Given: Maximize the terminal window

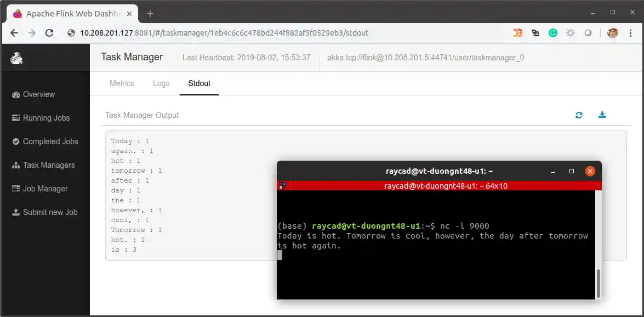Looking at the screenshot, I should pyautogui.click(x=571, y=172).
